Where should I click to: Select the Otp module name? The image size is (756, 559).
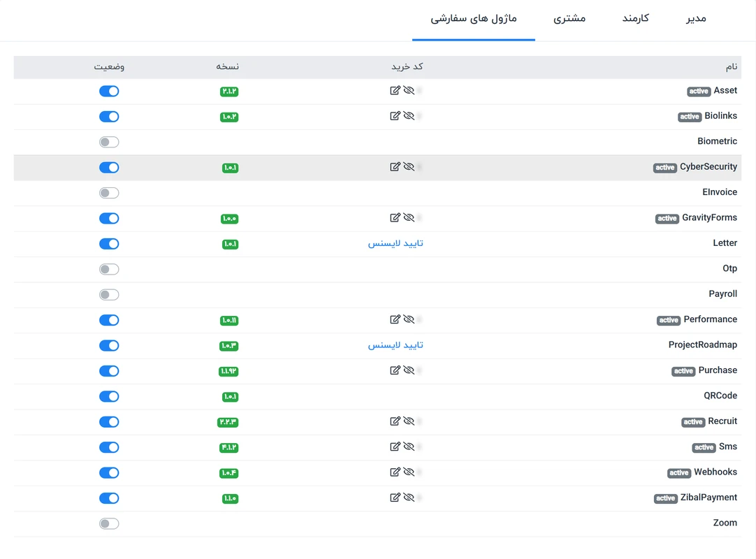click(729, 268)
